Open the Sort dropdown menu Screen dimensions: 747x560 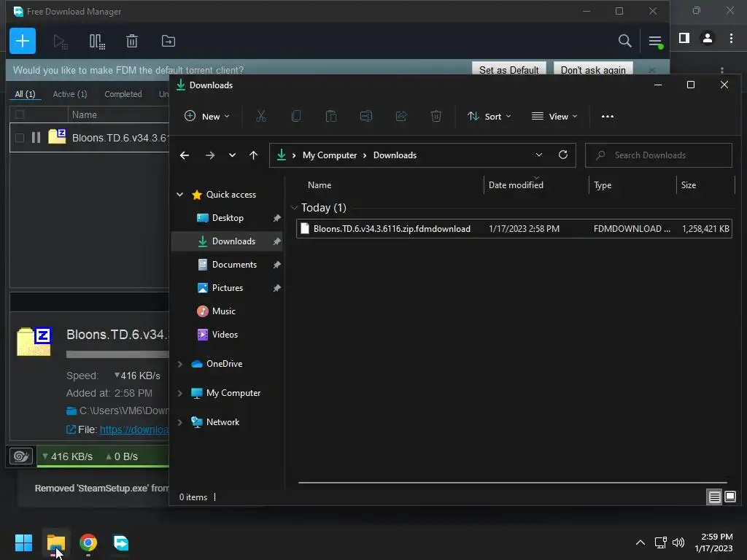tap(489, 116)
